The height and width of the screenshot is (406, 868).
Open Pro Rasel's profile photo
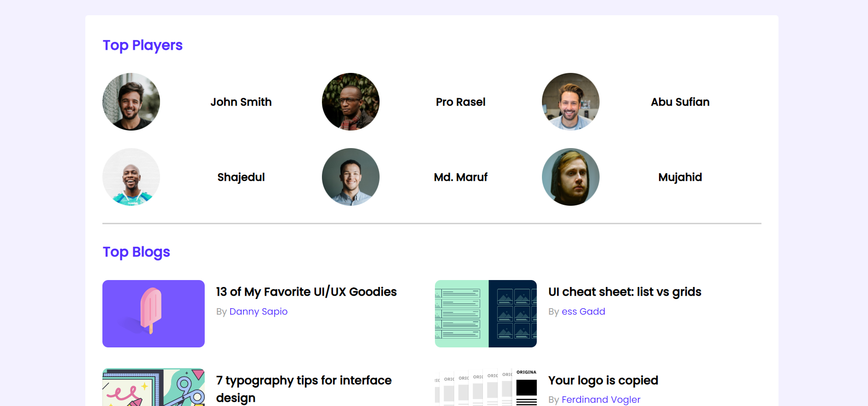tap(351, 101)
